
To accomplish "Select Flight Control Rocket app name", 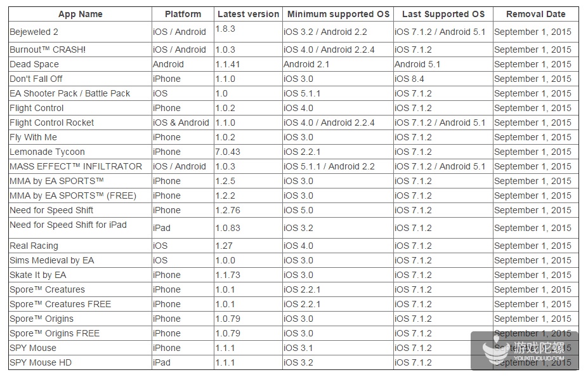I will point(51,122).
